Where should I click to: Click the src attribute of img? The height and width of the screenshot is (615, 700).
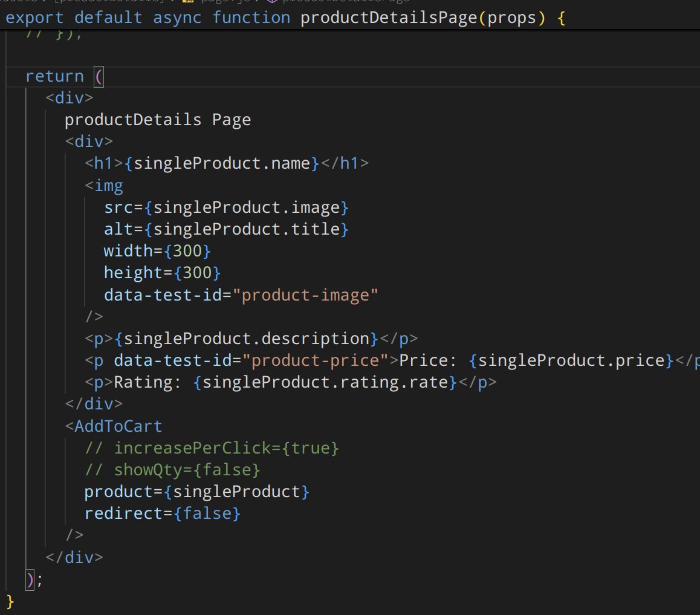tap(118, 207)
